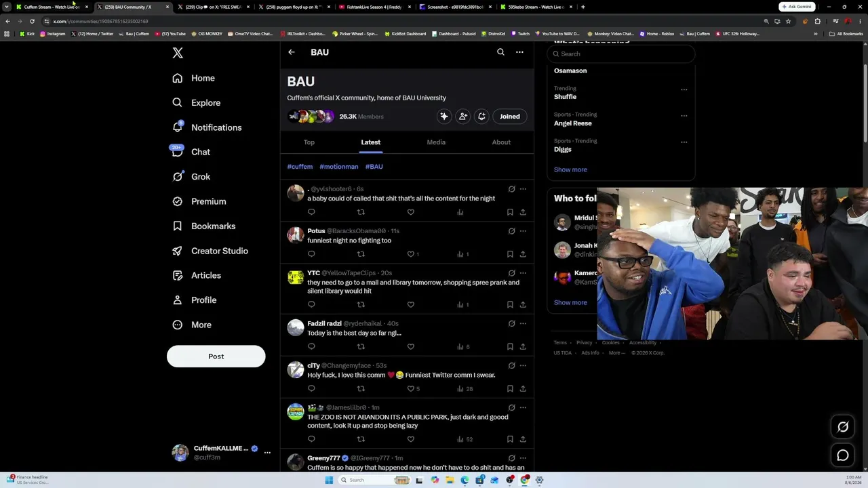This screenshot has width=868, height=488.
Task: Open the Explore page in the sidebar
Action: 196,103
